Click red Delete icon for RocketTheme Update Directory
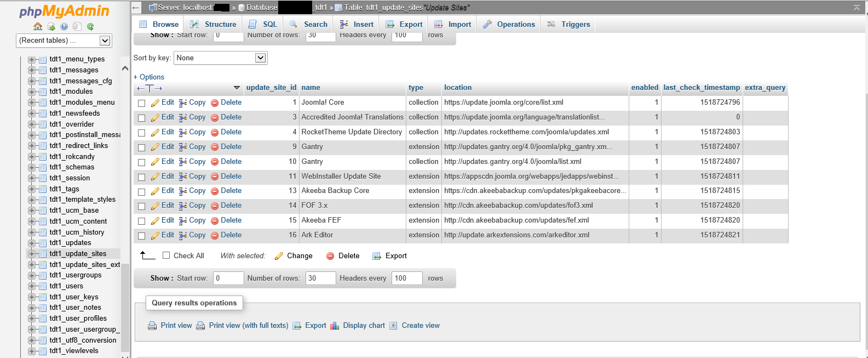868x358 pixels. point(215,132)
